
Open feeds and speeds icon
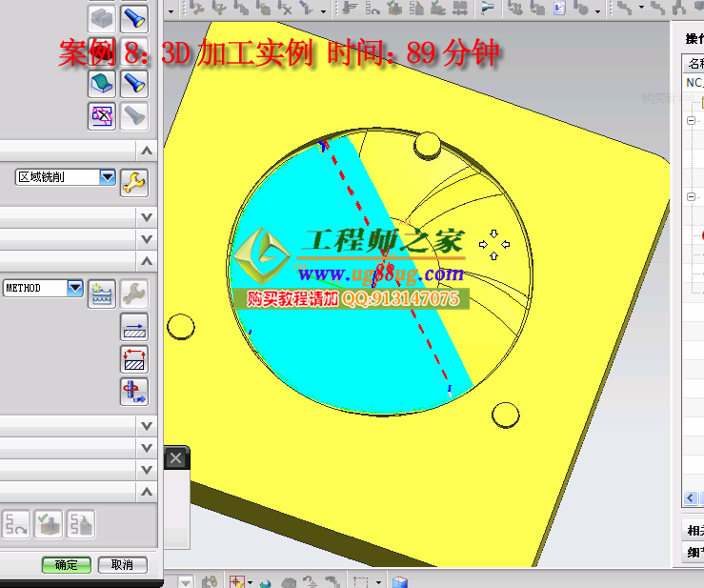133,392
